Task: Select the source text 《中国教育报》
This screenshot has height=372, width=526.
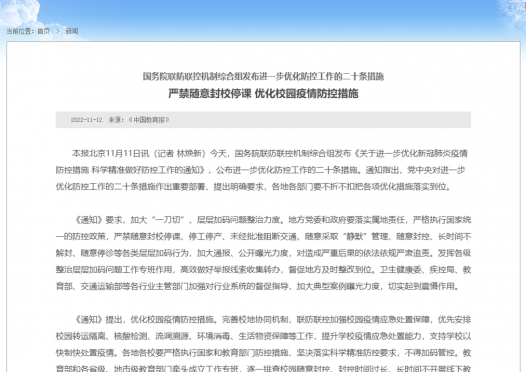Action: (149, 120)
